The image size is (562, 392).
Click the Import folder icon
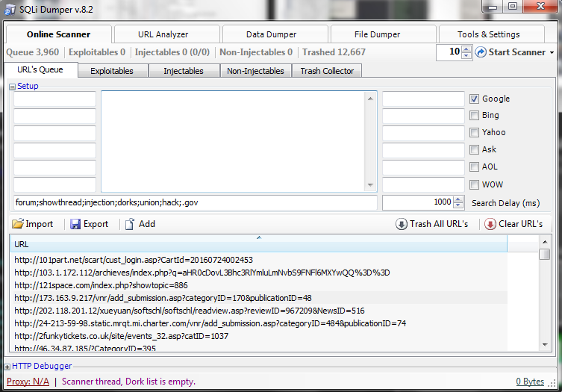tap(18, 224)
